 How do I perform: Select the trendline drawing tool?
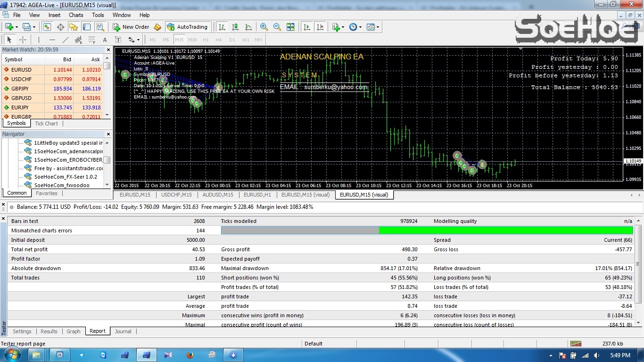pos(65,40)
